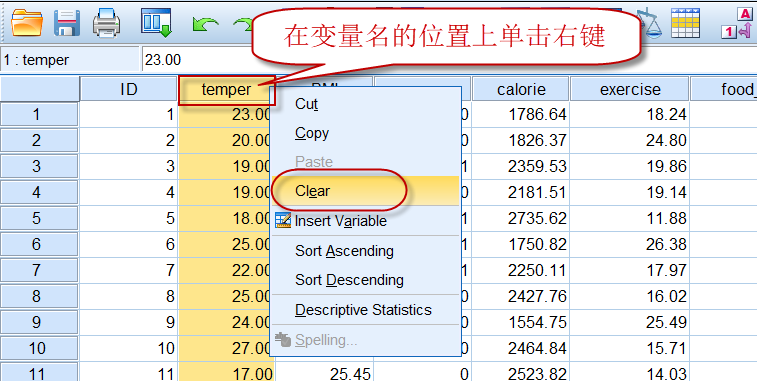Click the cell showing 25.45
757x381 pixels.
click(x=324, y=372)
